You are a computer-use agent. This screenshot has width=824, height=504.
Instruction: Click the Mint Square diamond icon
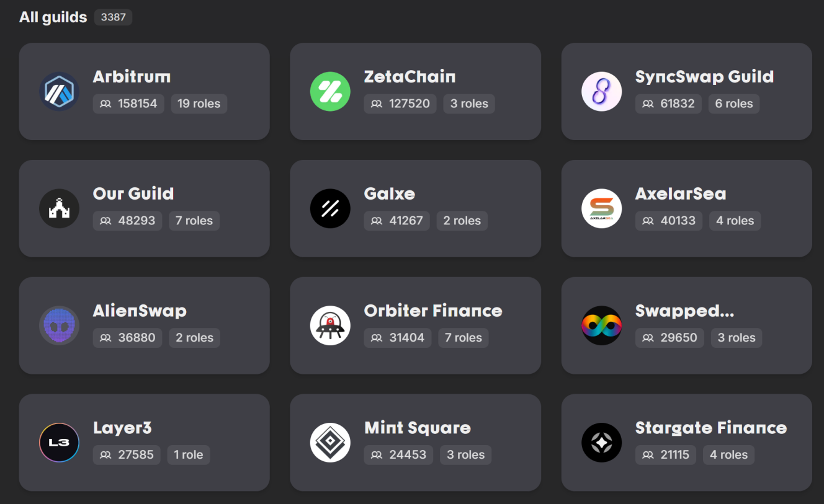[x=330, y=443]
